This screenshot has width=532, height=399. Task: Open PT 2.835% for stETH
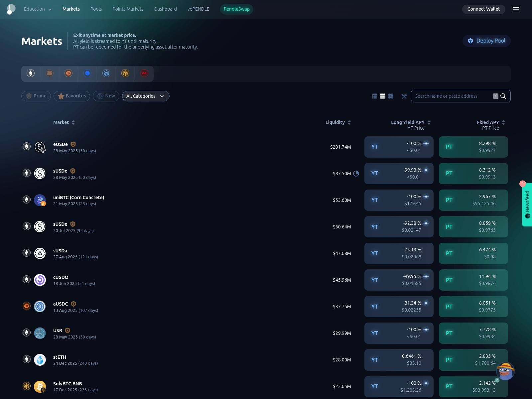[473, 360]
